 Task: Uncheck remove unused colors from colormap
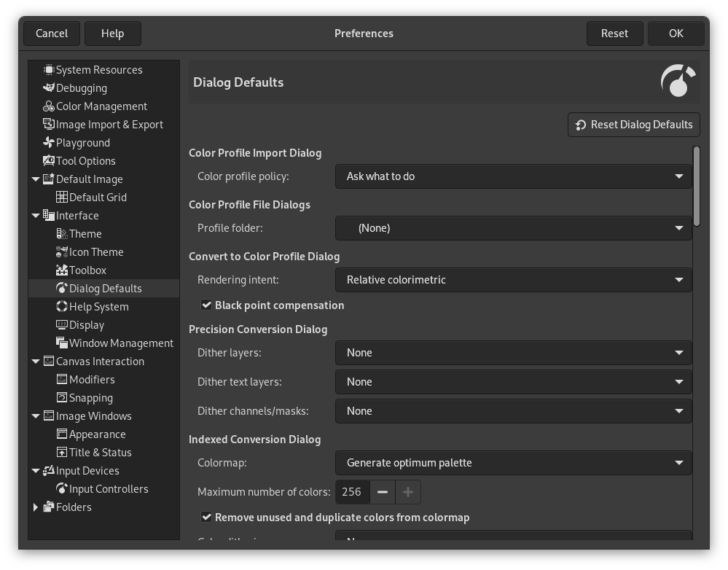click(206, 517)
